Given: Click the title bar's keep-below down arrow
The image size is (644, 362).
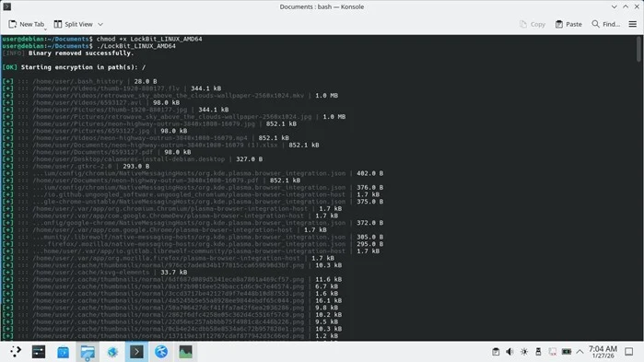Looking at the screenshot, I should coord(614,6).
